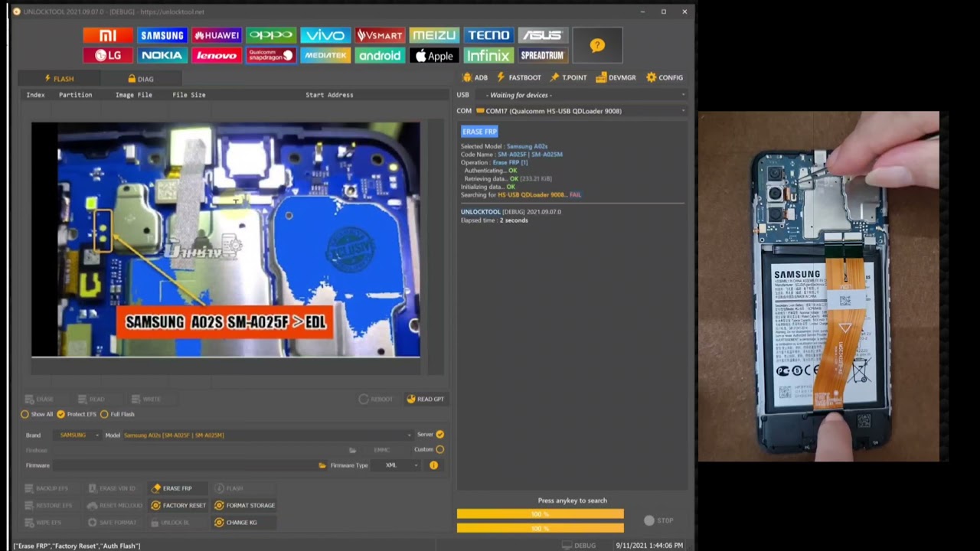Click the 'Elapsed time : 2 seconds' log line

click(494, 220)
